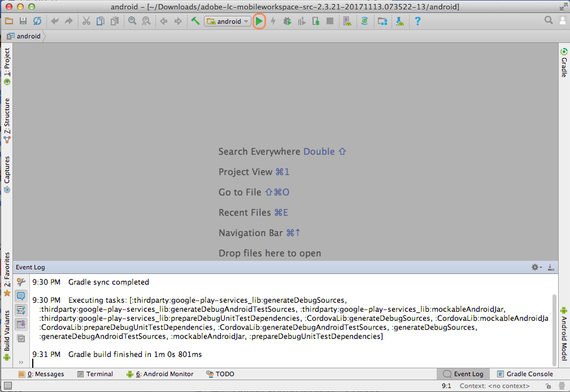
Task: Click the Hector inspector icon in status bar
Action: click(x=562, y=386)
